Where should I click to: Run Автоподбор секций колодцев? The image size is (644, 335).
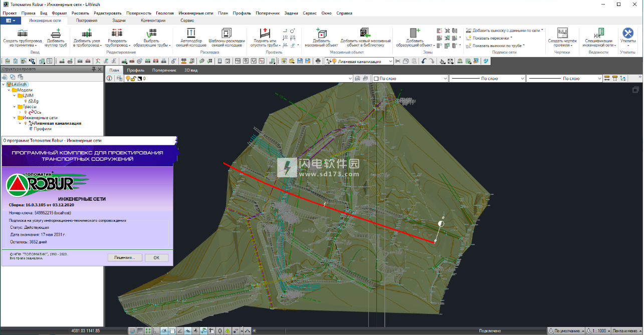click(x=190, y=38)
